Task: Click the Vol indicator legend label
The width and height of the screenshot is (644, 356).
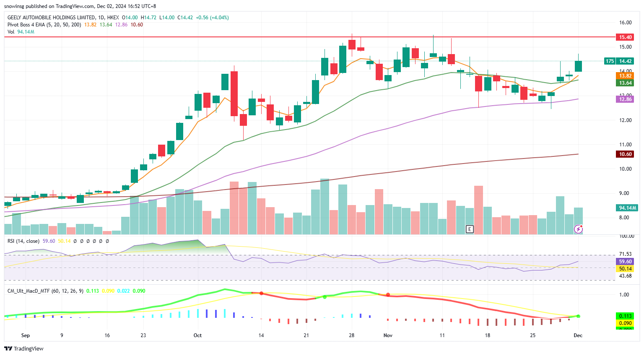Action: click(x=11, y=32)
